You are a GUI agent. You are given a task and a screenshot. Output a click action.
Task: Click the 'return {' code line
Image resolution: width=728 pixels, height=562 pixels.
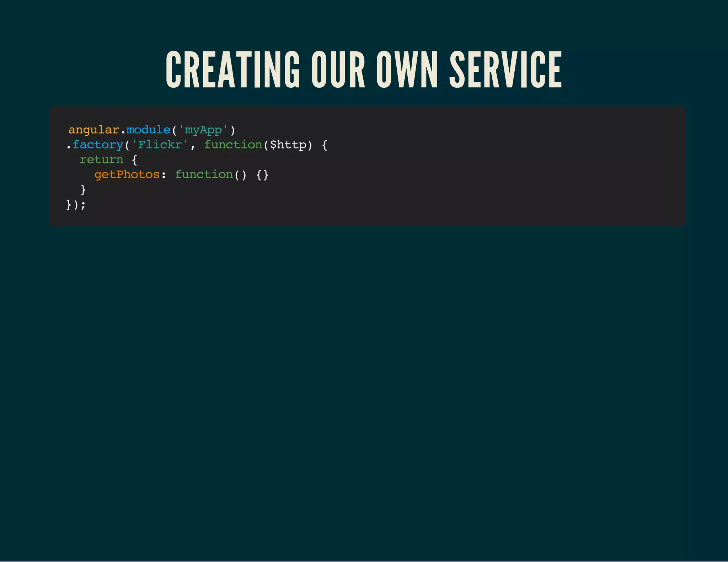pyautogui.click(x=108, y=160)
